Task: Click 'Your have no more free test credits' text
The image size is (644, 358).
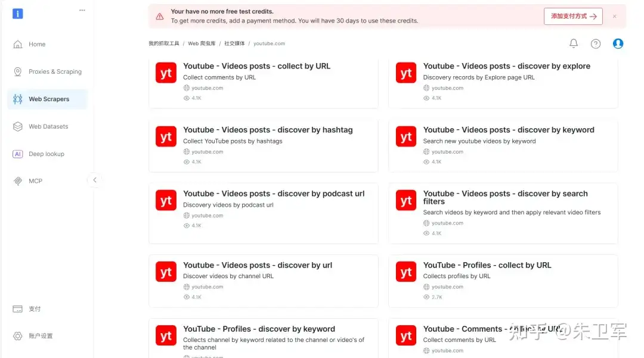Action: 222,11
